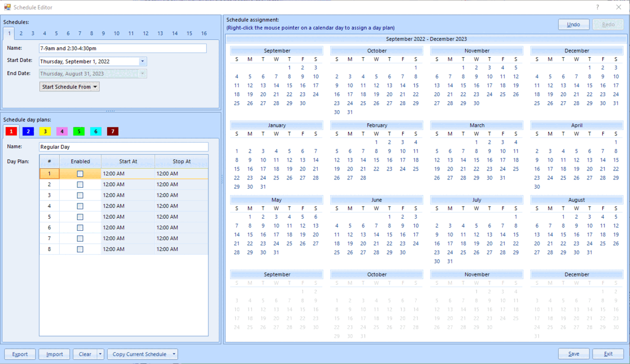Viewport: 630px width, 364px height.
Task: Click the Start At column header
Action: click(128, 162)
